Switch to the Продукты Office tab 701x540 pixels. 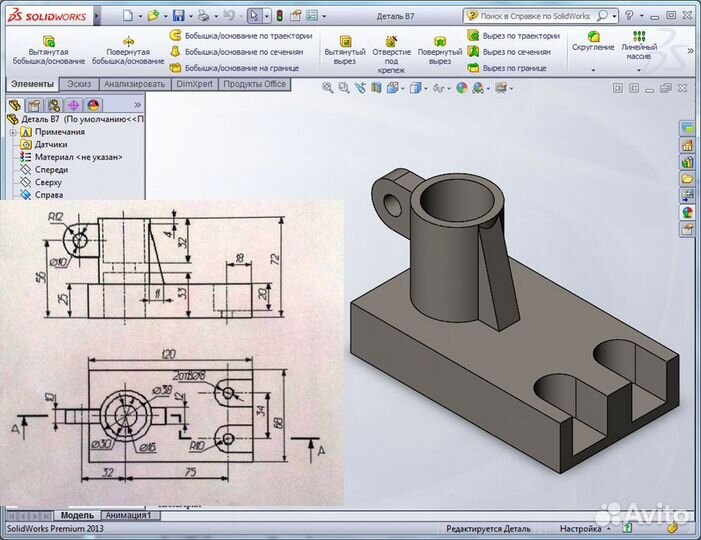(254, 84)
